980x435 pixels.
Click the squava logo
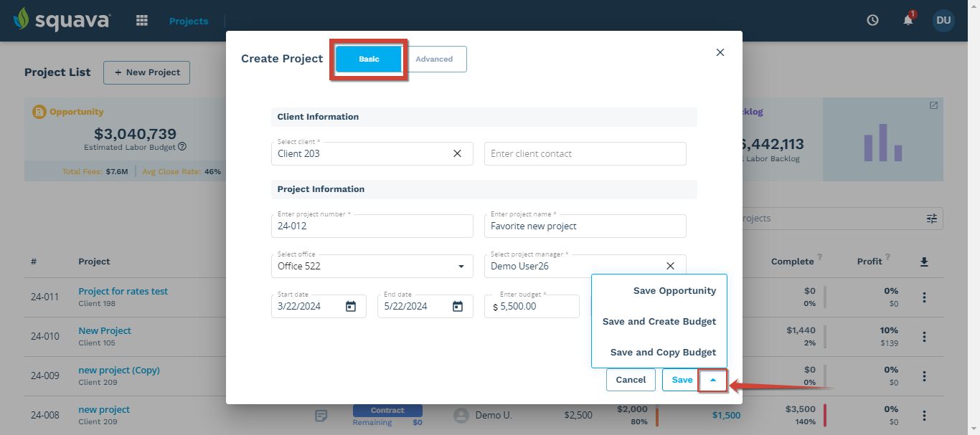(x=62, y=20)
